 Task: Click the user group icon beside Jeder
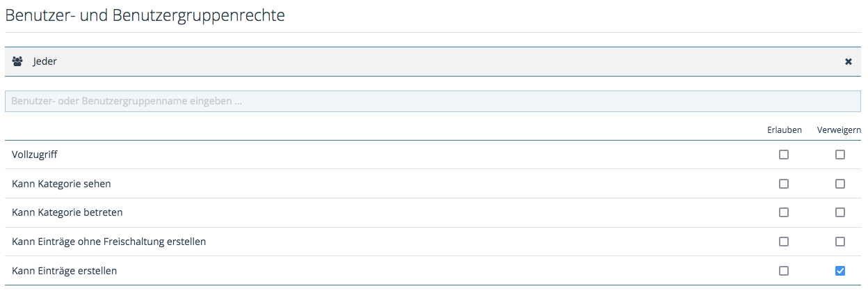(x=17, y=61)
